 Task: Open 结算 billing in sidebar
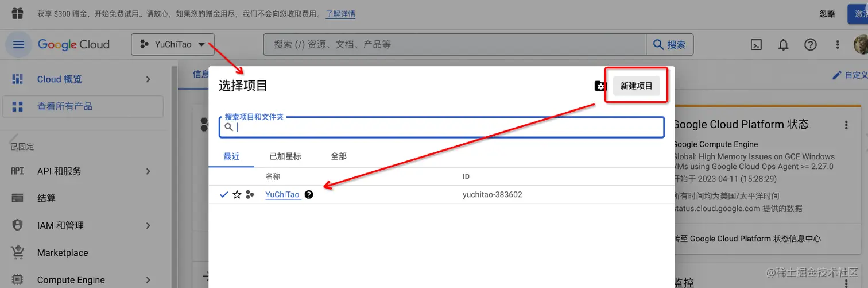[x=46, y=198]
